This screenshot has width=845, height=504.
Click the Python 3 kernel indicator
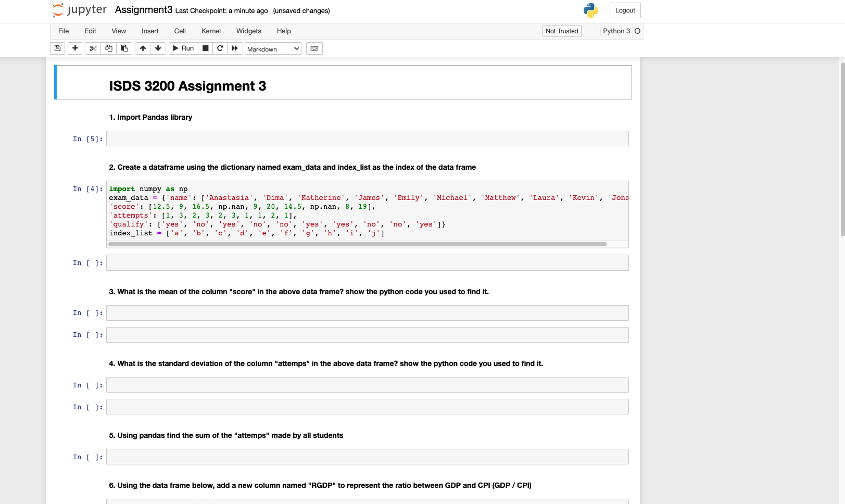617,31
